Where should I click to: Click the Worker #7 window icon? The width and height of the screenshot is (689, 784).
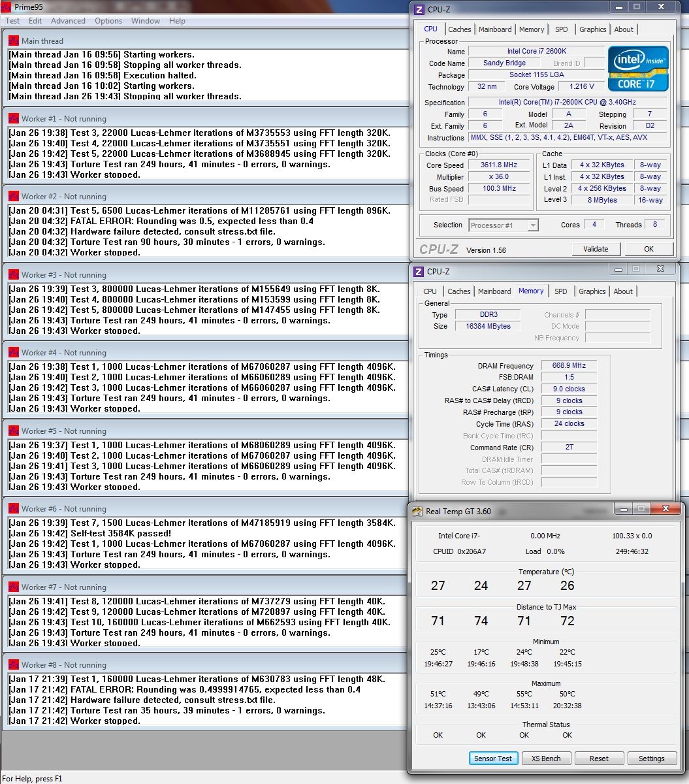[14, 587]
